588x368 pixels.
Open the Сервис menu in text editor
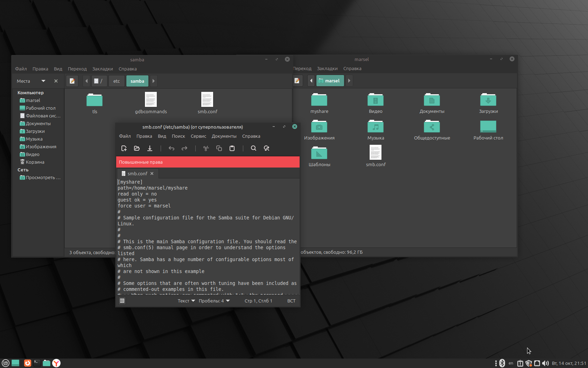pyautogui.click(x=198, y=136)
